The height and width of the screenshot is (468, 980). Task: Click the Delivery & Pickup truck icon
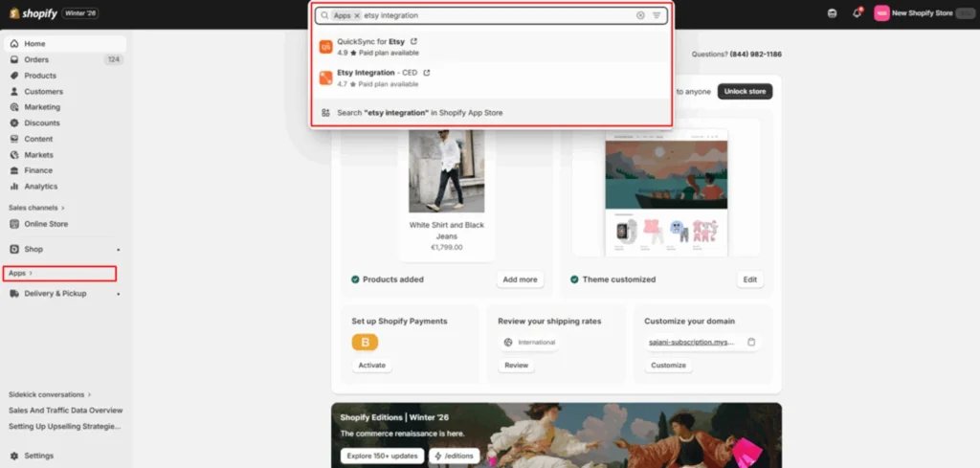coord(14,294)
